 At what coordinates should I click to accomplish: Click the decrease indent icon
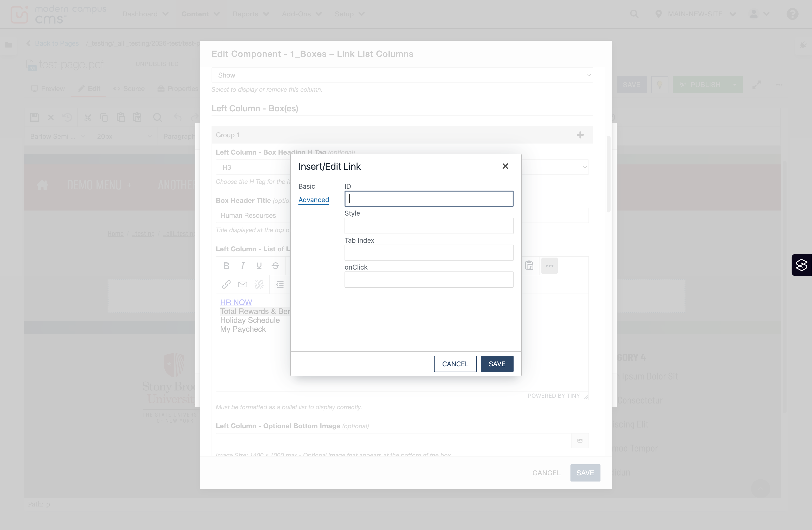tap(280, 284)
